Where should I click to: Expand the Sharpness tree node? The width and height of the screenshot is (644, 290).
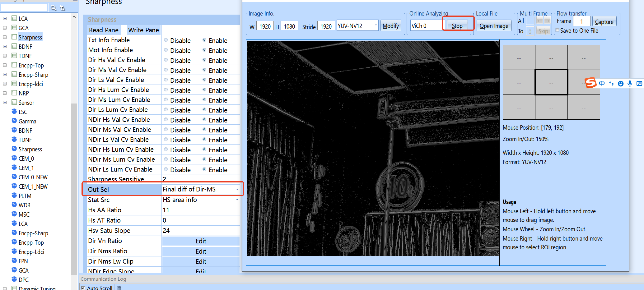point(5,37)
